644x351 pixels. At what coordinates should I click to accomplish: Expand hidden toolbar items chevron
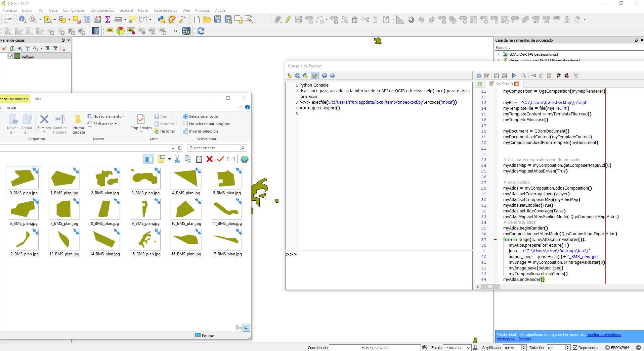(175, 31)
